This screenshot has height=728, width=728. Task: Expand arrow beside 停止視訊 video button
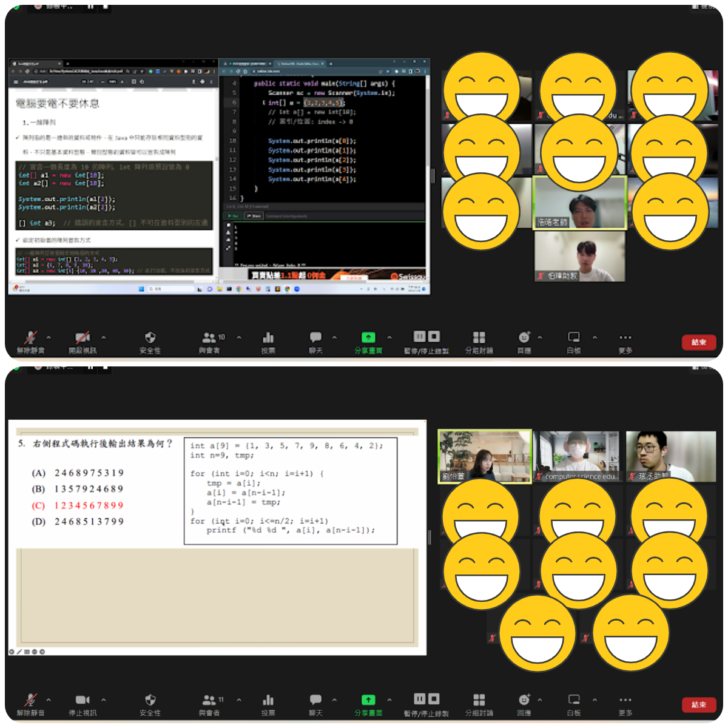pos(104,700)
